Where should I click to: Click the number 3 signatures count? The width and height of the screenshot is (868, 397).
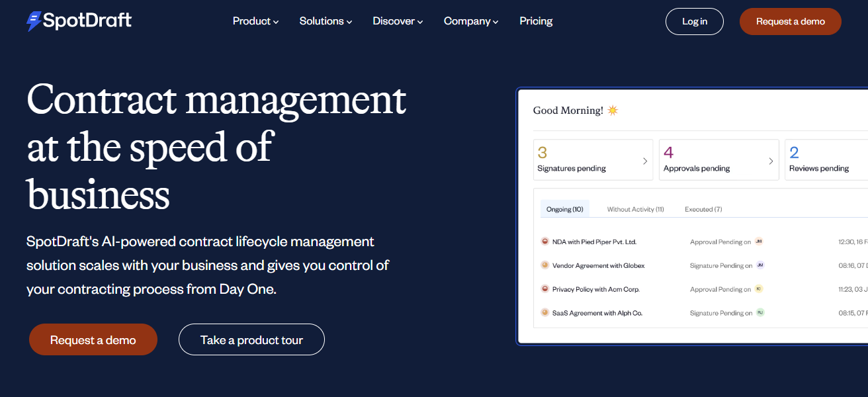542,153
